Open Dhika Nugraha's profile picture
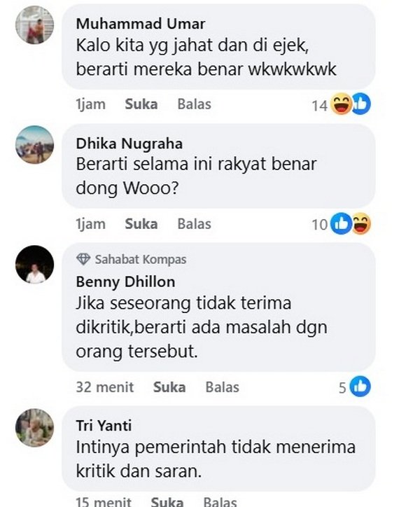The width and height of the screenshot is (420, 507). (x=35, y=144)
